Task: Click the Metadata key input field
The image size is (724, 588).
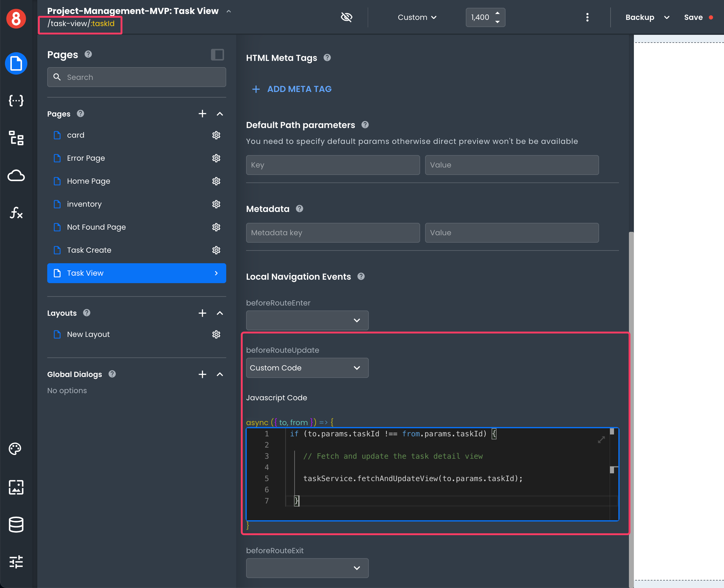Action: [x=332, y=233]
